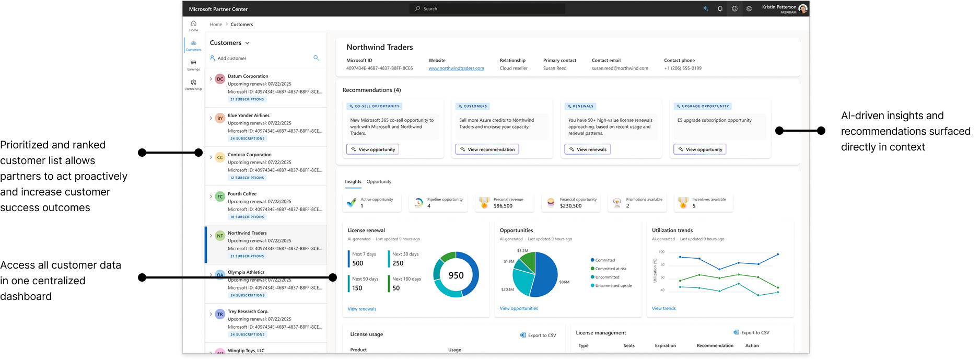Click the Fourth Coffee FC avatar
The width and height of the screenshot is (980, 359).
(x=220, y=196)
